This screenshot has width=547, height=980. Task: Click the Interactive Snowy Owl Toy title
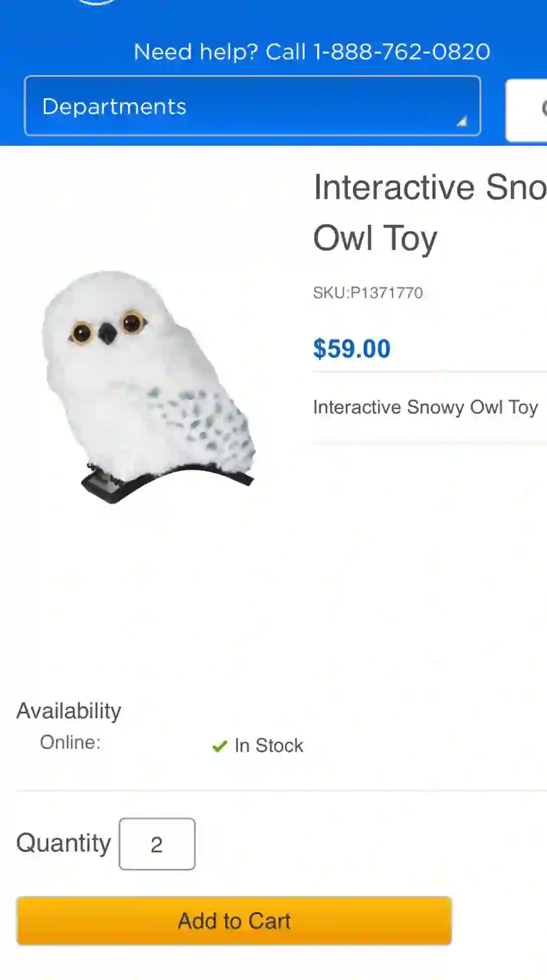(430, 213)
